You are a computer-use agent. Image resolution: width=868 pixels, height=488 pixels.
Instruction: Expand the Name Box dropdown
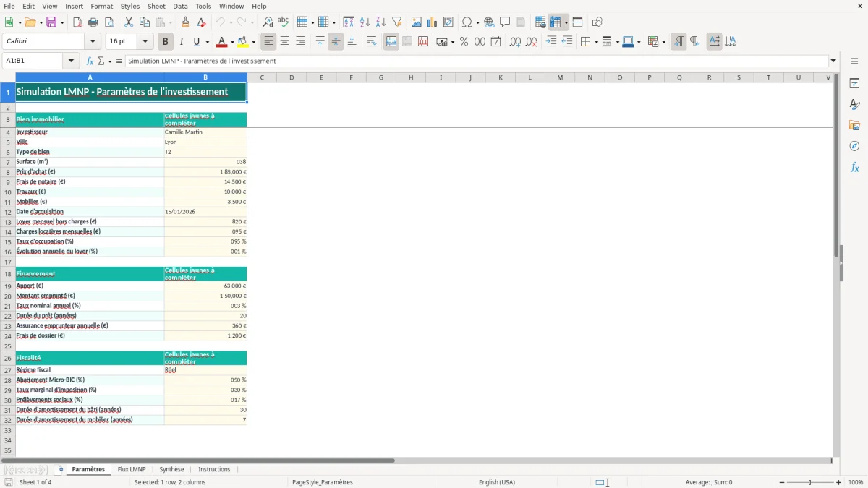(71, 61)
